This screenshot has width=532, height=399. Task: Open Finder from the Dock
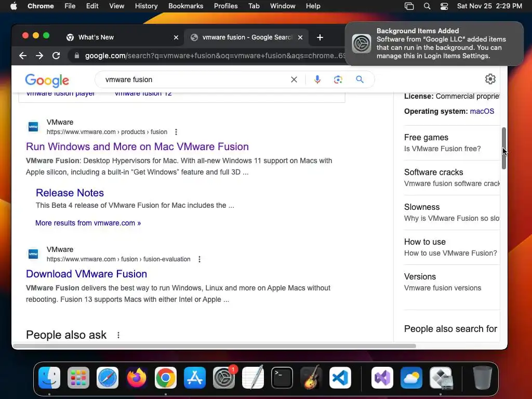[x=49, y=378]
